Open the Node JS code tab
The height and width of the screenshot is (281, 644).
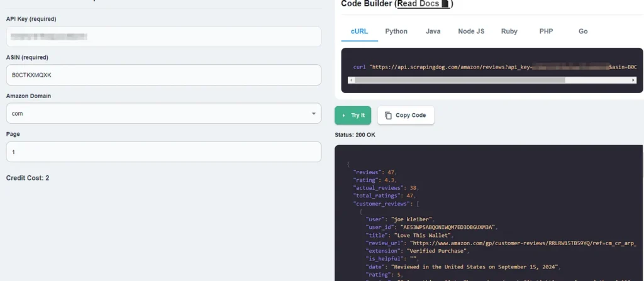coord(471,31)
